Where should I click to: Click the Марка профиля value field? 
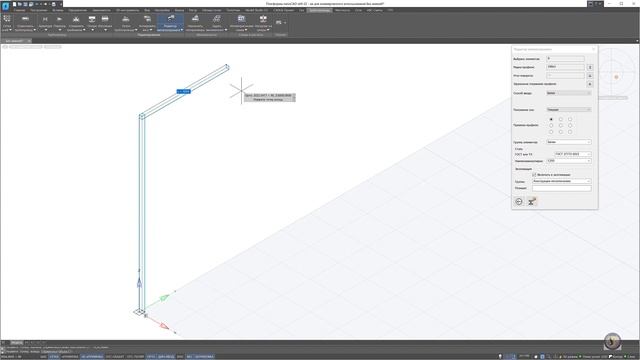565,67
